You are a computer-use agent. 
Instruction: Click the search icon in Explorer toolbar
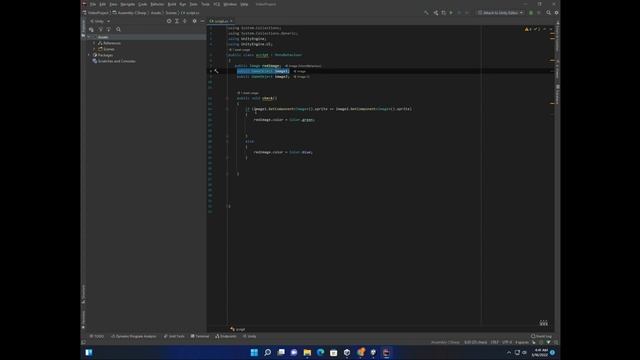click(118, 29)
